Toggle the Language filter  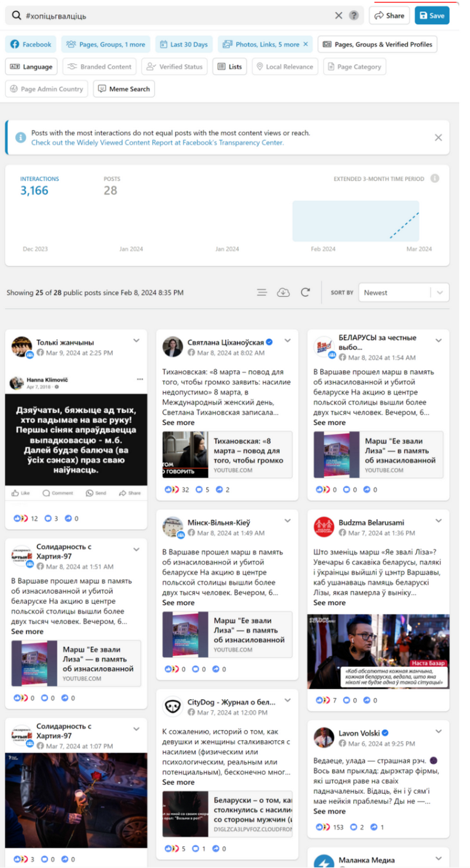click(x=32, y=67)
